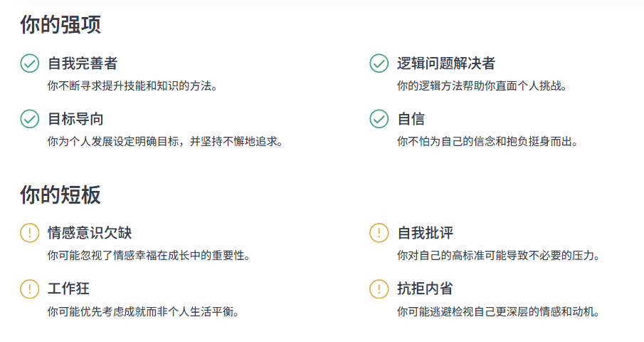Click the 你的强项 section heading
644x342 pixels.
click(60, 25)
